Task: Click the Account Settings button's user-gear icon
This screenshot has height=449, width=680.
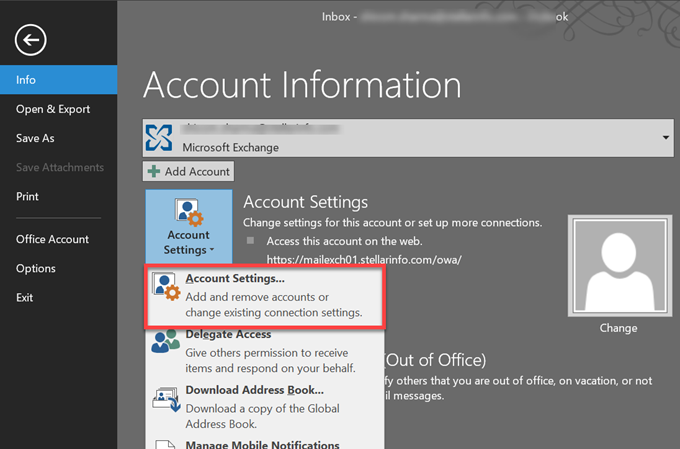Action: coord(189,212)
